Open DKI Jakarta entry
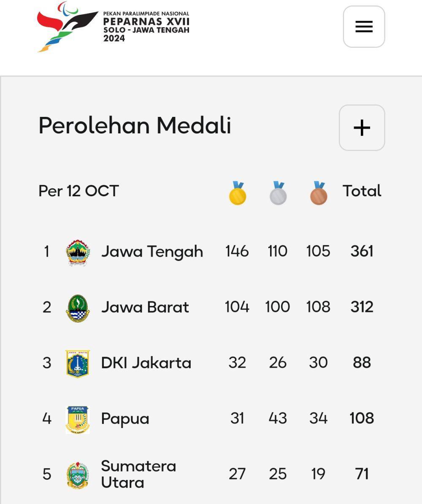 tap(146, 363)
